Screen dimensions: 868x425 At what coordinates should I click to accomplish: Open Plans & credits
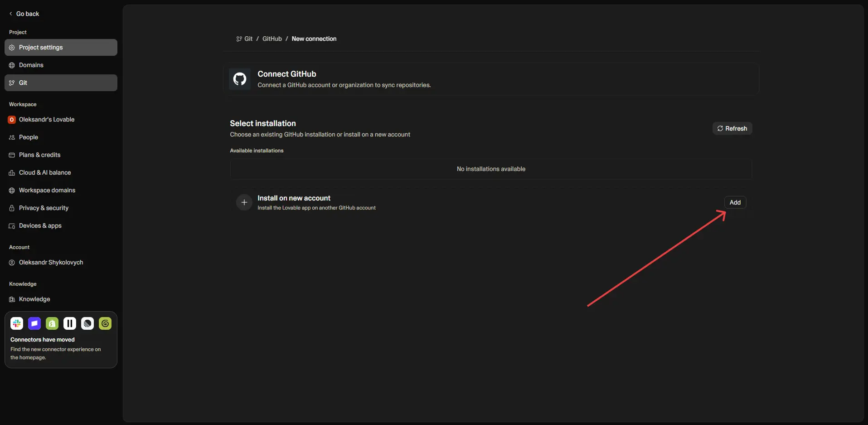[61, 155]
